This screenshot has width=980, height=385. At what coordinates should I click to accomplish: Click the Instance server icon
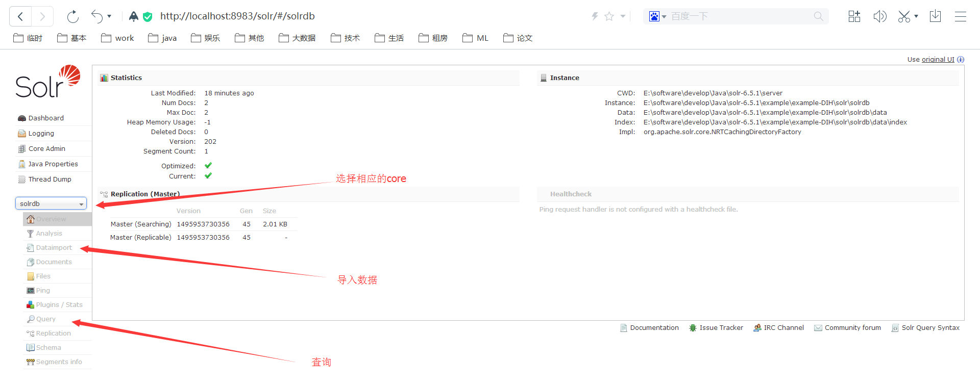pos(544,78)
